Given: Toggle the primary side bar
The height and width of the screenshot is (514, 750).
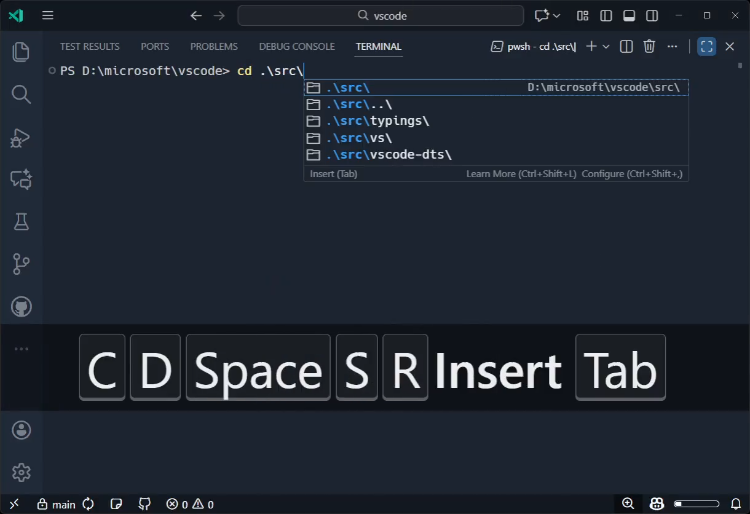Looking at the screenshot, I should click(606, 16).
